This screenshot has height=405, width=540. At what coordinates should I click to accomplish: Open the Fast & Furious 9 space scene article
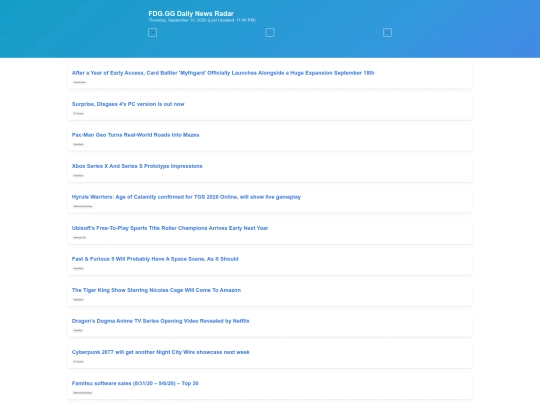point(155,259)
